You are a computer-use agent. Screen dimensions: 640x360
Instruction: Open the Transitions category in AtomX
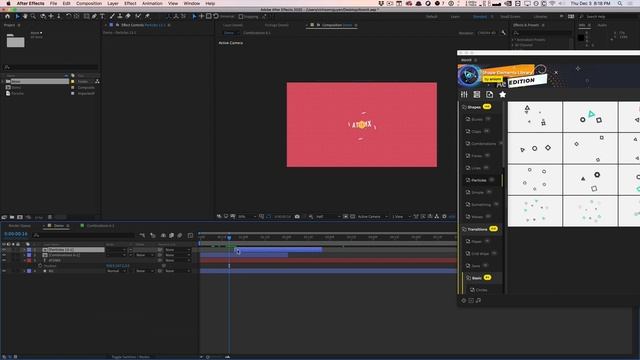pos(477,229)
